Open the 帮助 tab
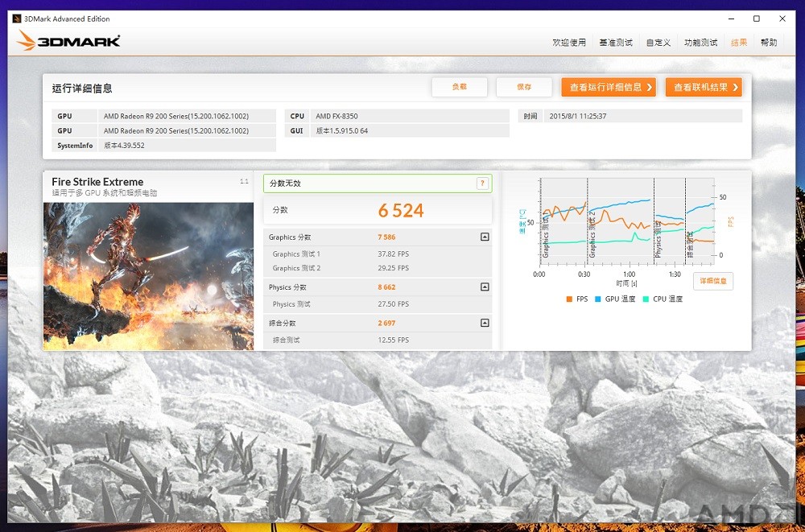Image resolution: width=805 pixels, height=532 pixels. (769, 43)
